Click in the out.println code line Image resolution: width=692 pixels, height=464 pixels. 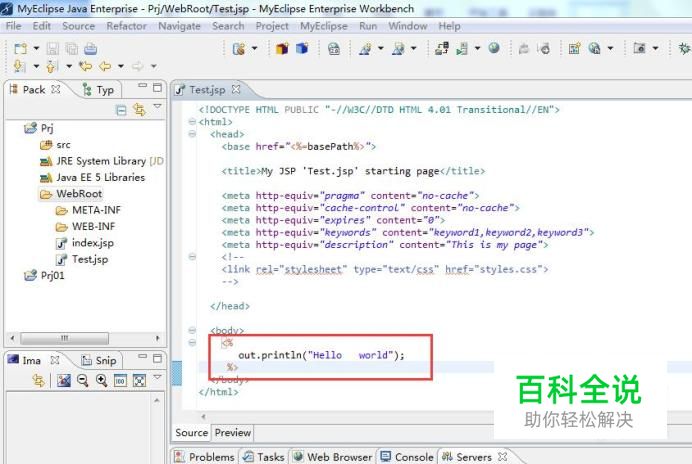click(321, 355)
